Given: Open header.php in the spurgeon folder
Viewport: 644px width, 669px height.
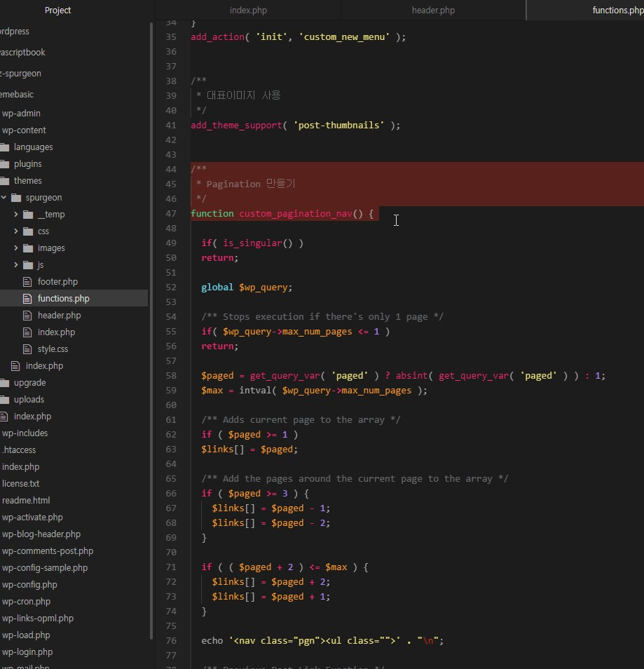Looking at the screenshot, I should (x=60, y=316).
